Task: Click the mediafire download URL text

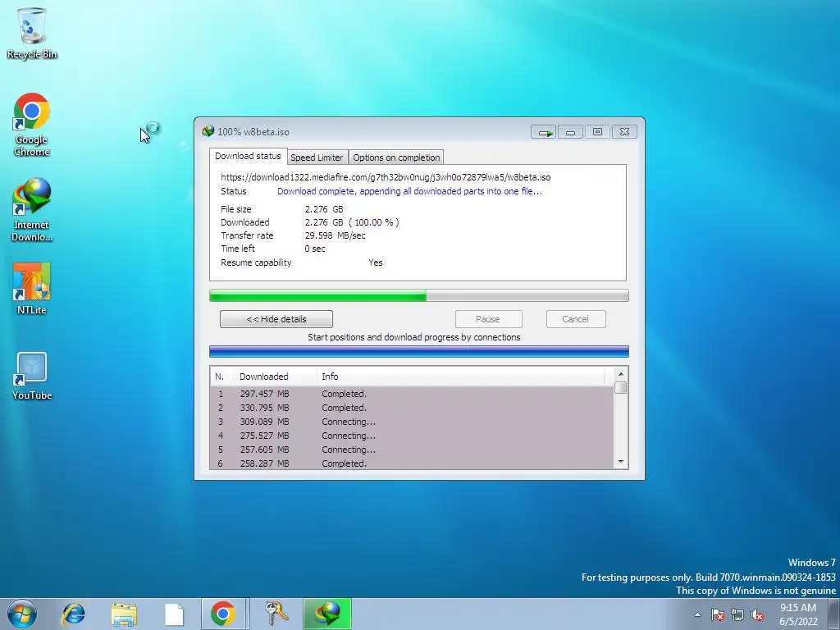Action: pos(386,177)
